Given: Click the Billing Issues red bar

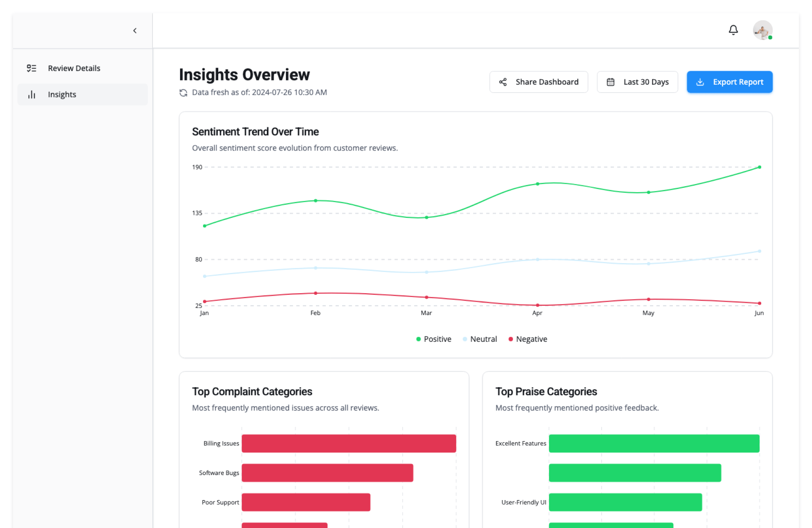Looking at the screenshot, I should (348, 443).
